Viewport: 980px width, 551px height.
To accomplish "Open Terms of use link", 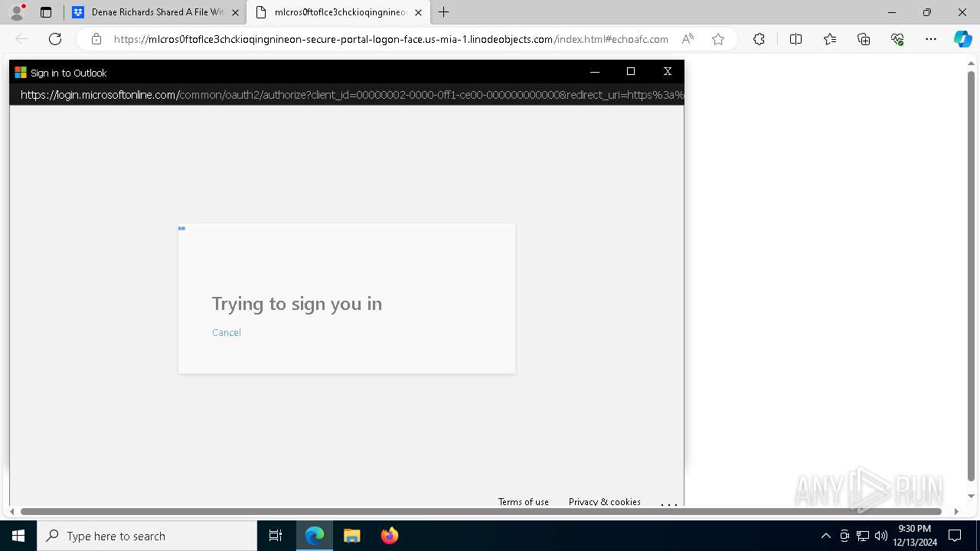I will [524, 502].
